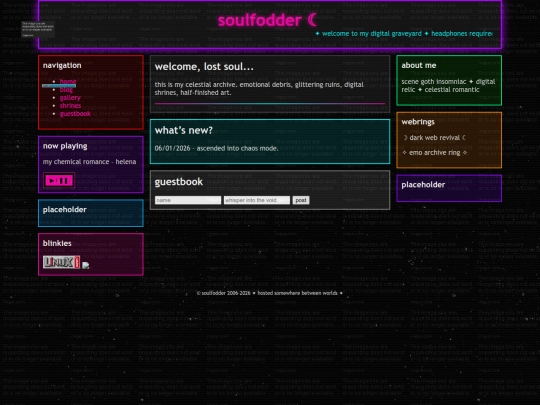Click the soulfodder site title
This screenshot has width=540, height=405.
[267, 20]
